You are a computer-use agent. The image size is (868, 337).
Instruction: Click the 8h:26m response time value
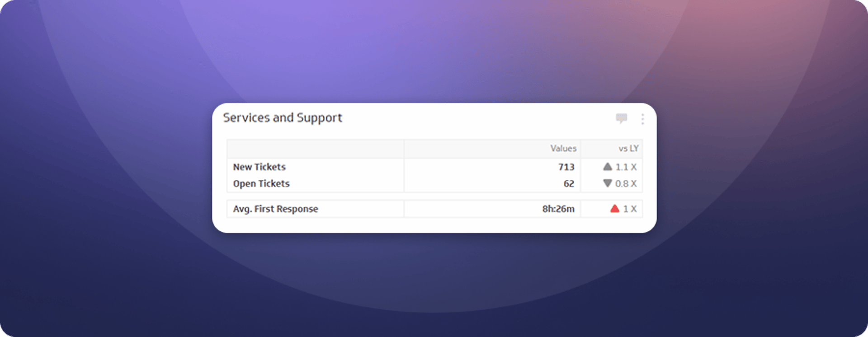(x=558, y=209)
